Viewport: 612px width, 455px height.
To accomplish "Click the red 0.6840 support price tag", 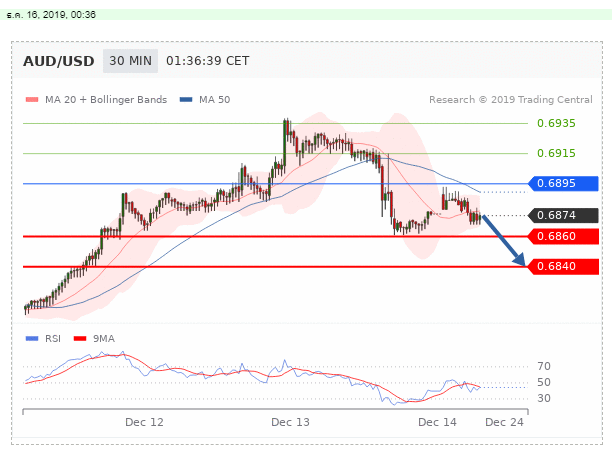I will pyautogui.click(x=563, y=267).
